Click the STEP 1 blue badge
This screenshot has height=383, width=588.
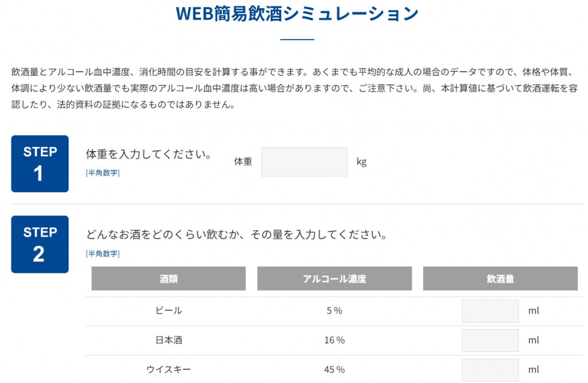(x=40, y=164)
